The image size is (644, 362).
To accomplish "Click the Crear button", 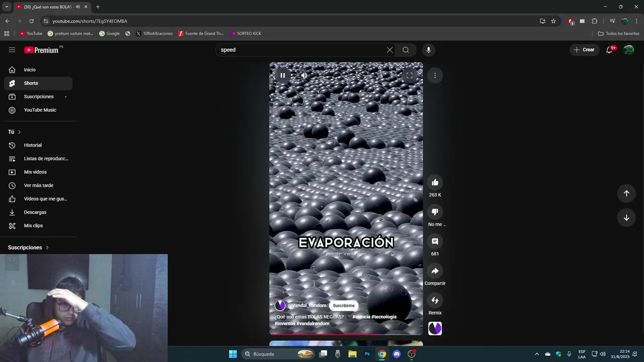I will pos(584,50).
